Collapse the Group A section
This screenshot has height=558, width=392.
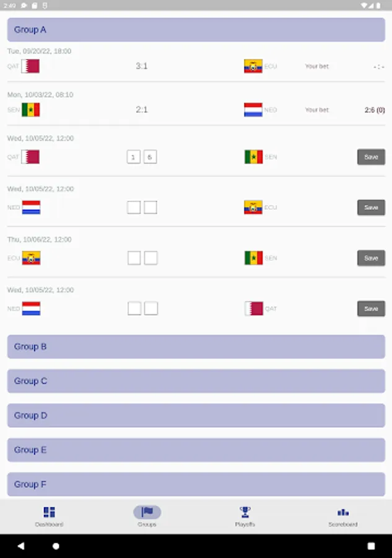coord(196,30)
